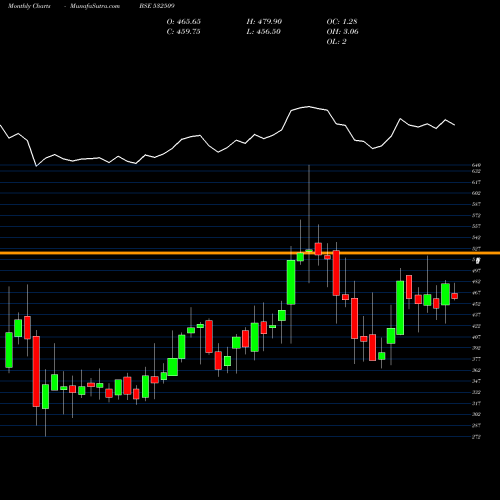The image size is (500, 500).
Task: Click the 377 price axis label
Action: point(476,359)
